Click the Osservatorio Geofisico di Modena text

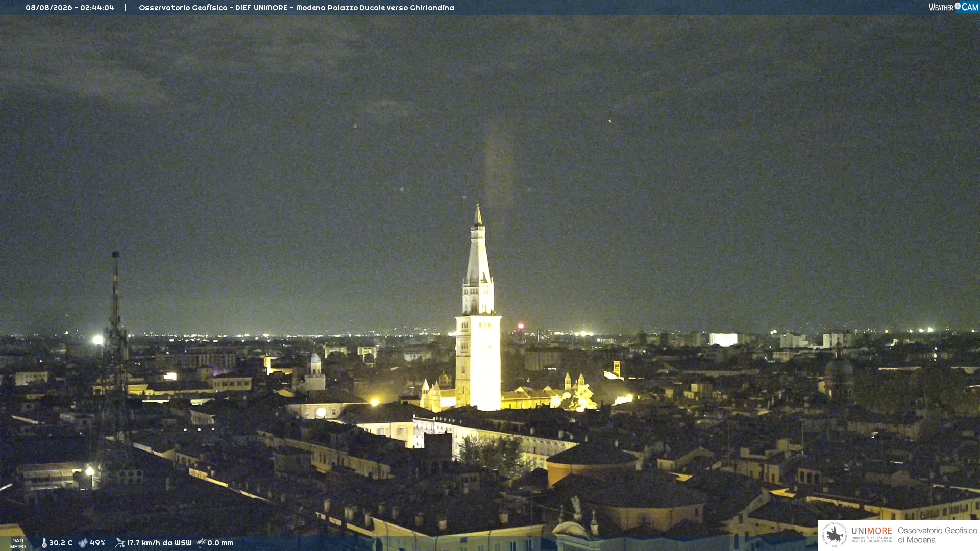tap(937, 535)
